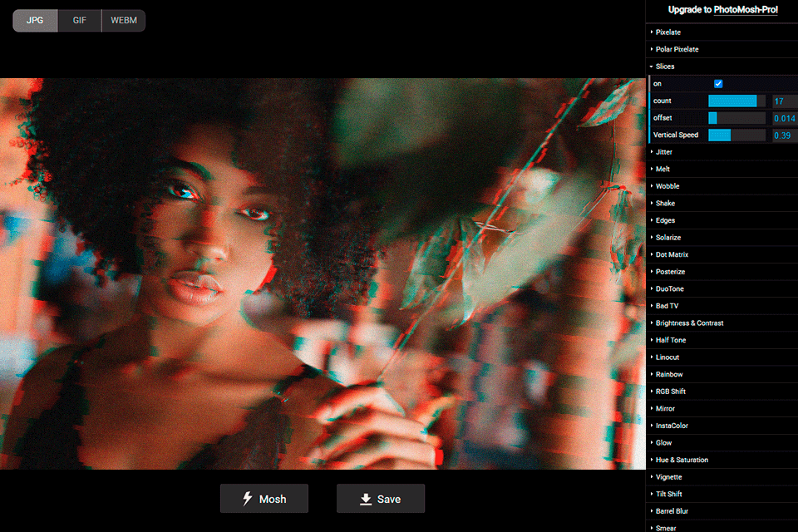The height and width of the screenshot is (532, 798).
Task: Switch to the JPG output tab
Action: tap(35, 20)
